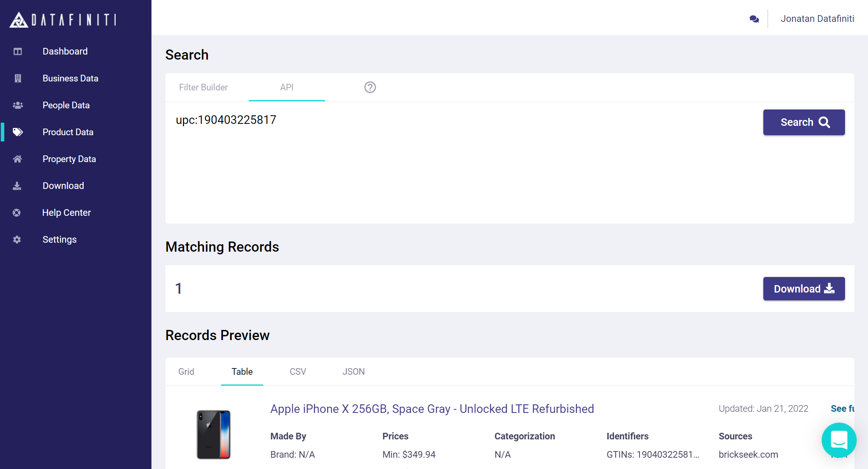Click the Business Data building icon

[x=18, y=78]
